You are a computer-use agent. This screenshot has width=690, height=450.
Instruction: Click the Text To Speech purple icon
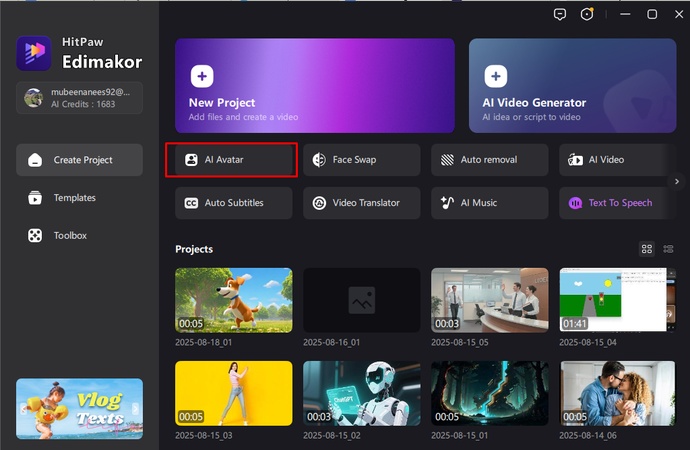coord(575,203)
